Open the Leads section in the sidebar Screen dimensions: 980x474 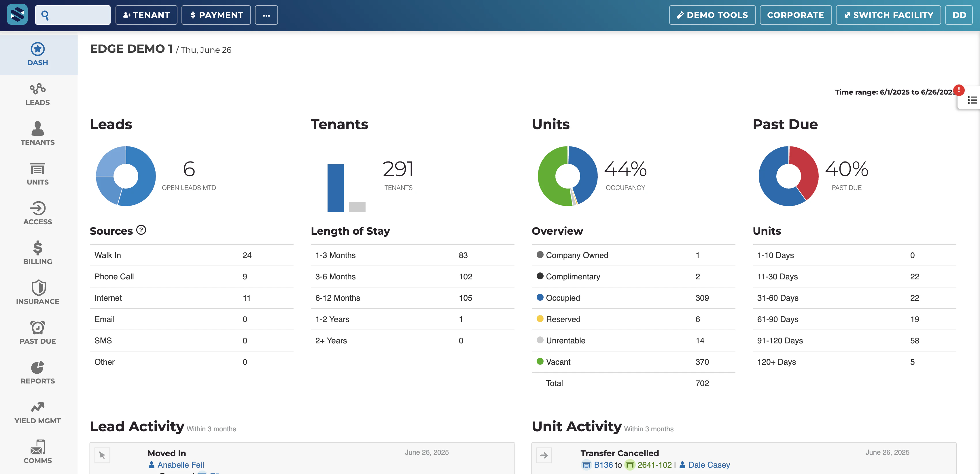tap(37, 94)
